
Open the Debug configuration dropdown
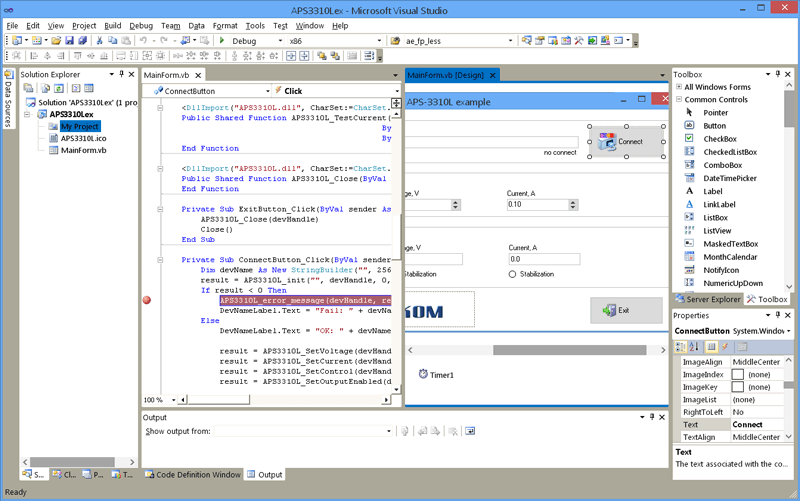click(x=280, y=41)
